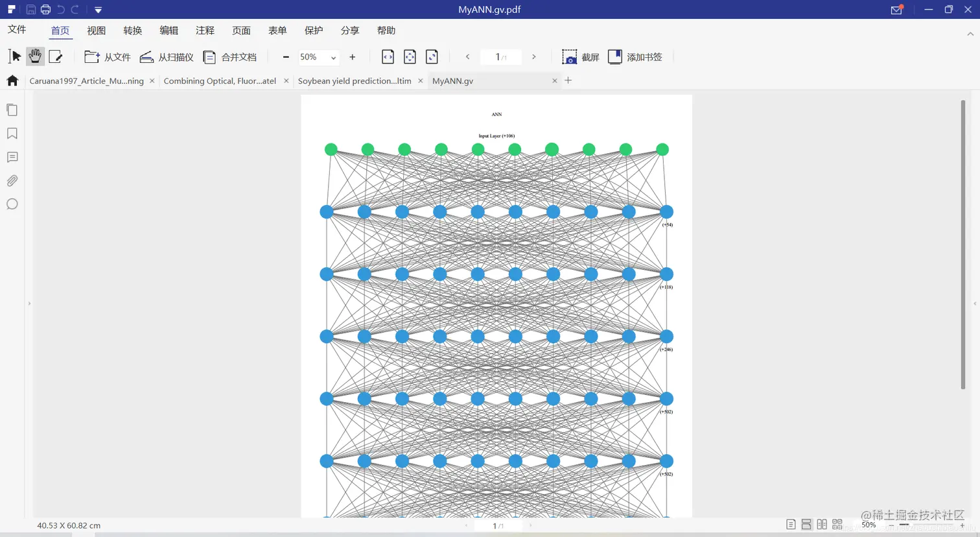Switch to the 编辑 tab
Image resolution: width=980 pixels, height=537 pixels.
[x=169, y=30]
